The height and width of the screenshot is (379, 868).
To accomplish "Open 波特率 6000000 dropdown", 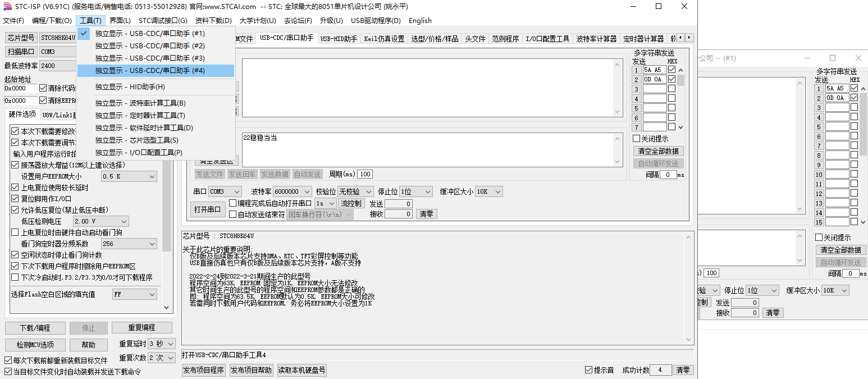I will (x=293, y=191).
